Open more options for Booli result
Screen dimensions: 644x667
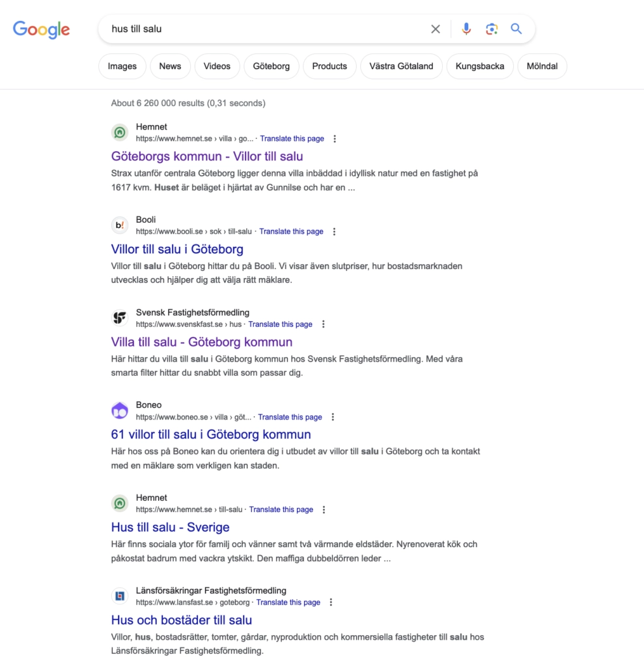point(334,231)
